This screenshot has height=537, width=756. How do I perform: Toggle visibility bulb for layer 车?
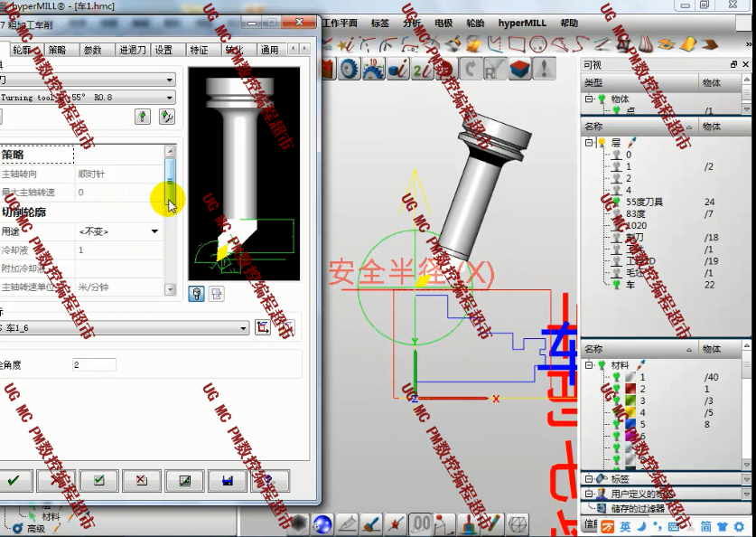click(x=616, y=285)
